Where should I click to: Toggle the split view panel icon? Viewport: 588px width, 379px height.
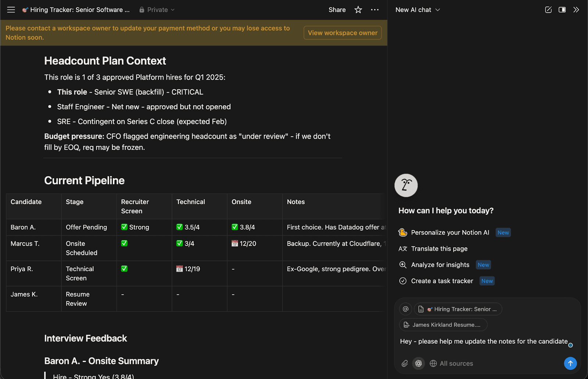pos(562,10)
